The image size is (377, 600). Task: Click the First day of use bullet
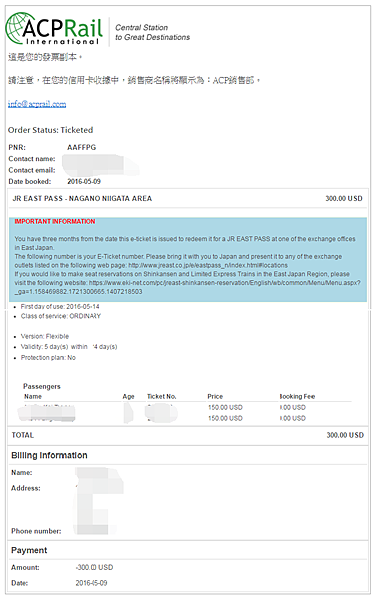[60, 307]
